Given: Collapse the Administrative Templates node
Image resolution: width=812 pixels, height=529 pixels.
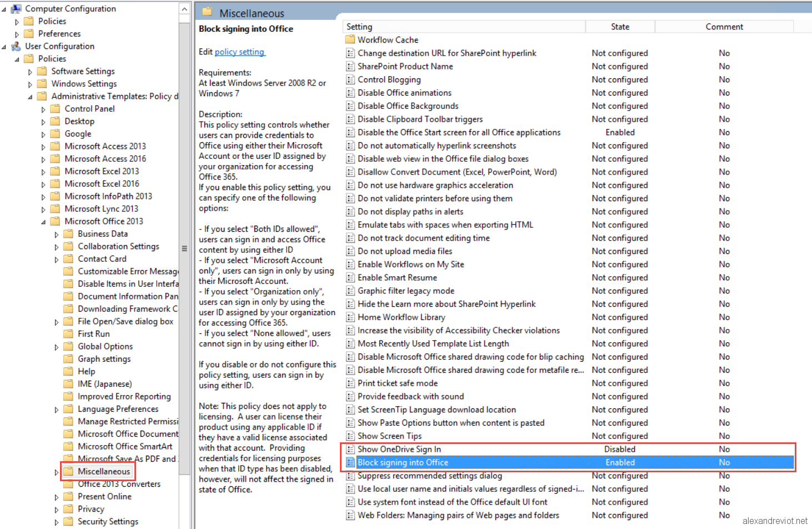Looking at the screenshot, I should [30, 97].
